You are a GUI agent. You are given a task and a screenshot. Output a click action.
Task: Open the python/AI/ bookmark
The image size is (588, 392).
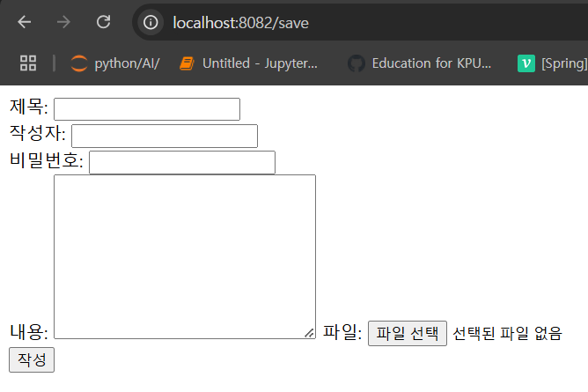pos(115,63)
